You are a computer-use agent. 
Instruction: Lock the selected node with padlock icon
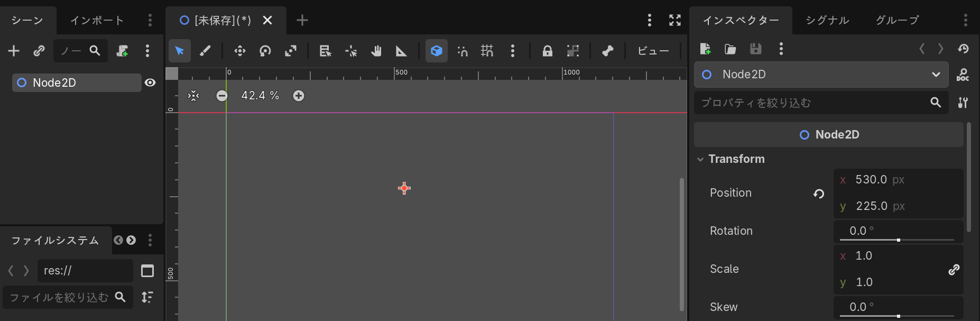[x=548, y=51]
